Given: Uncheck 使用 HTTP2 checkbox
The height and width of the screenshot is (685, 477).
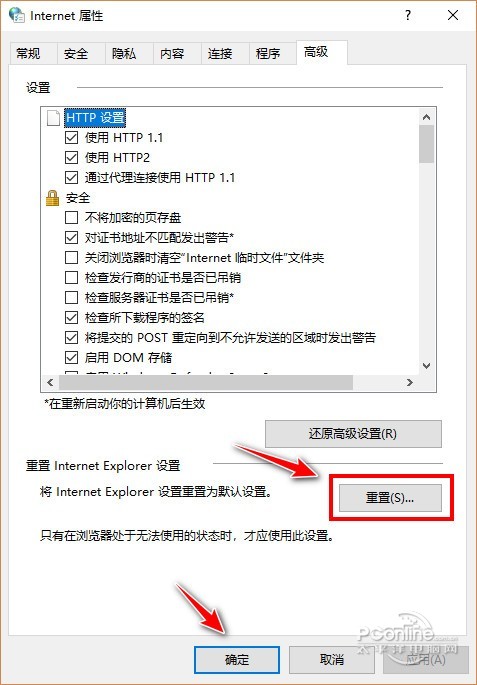Looking at the screenshot, I should (71, 157).
